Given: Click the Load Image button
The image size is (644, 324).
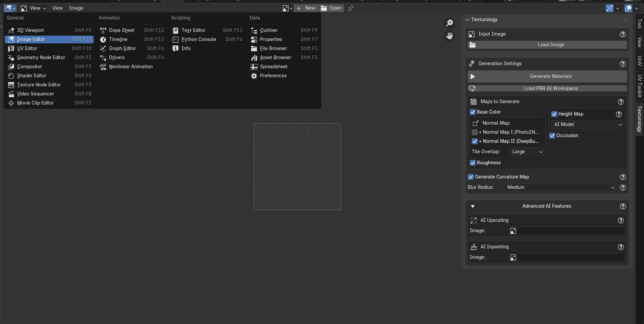Looking at the screenshot, I should tap(547, 45).
